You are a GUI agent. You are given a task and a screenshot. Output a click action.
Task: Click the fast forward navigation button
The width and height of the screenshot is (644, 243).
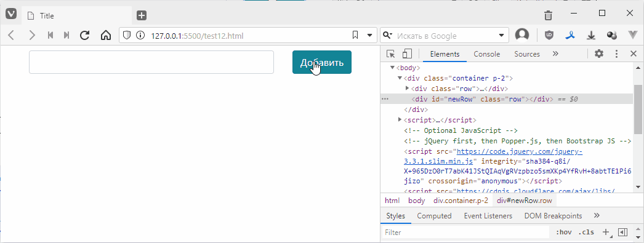[66, 36]
